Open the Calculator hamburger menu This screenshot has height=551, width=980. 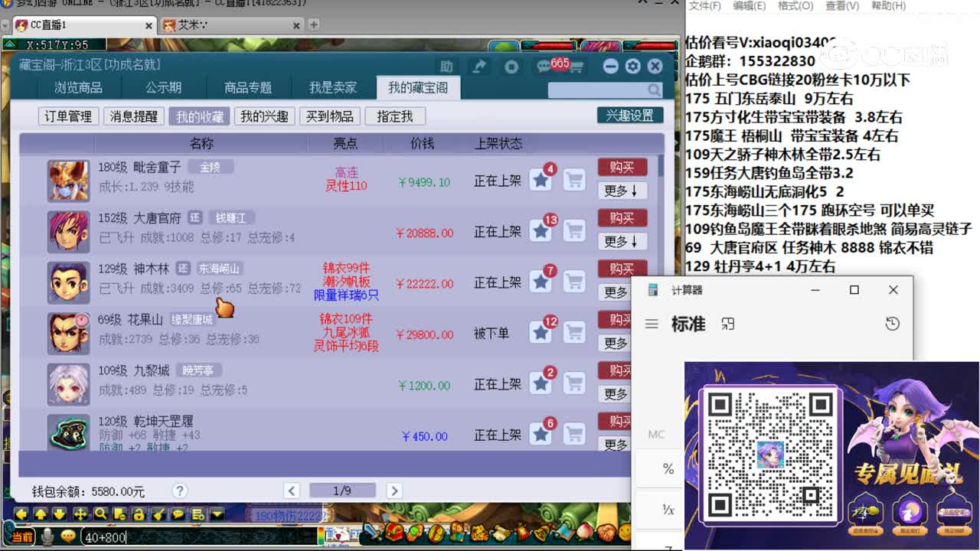tap(652, 324)
